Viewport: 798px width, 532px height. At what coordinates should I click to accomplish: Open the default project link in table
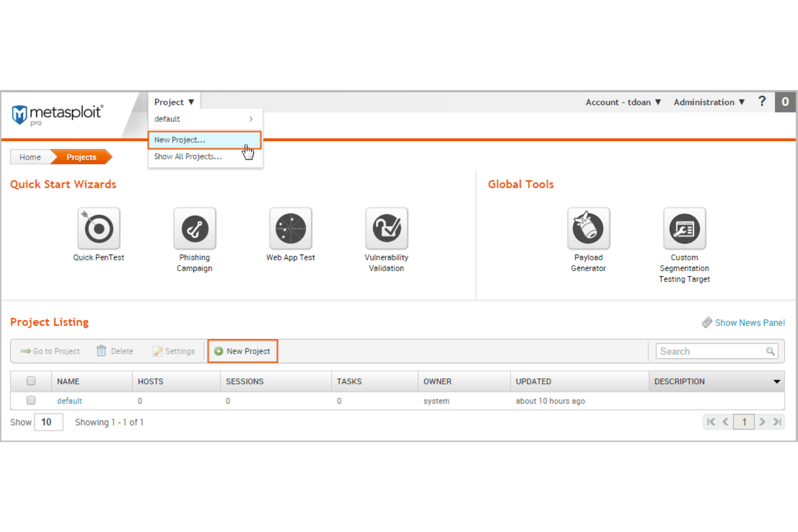click(70, 401)
